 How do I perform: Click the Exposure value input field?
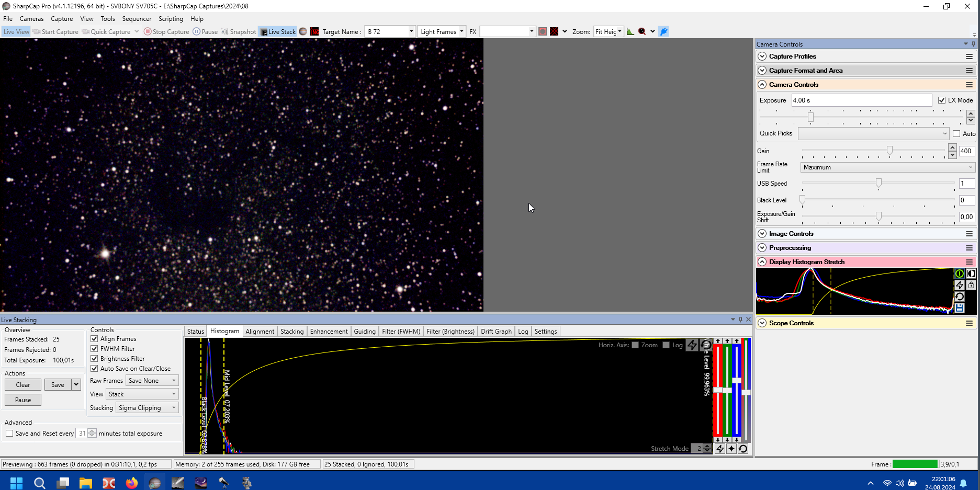861,100
